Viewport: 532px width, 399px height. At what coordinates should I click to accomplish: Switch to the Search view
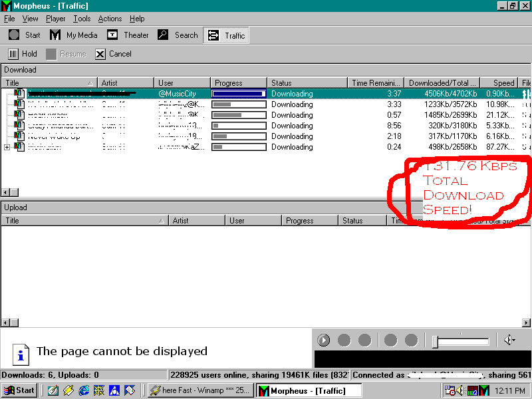click(178, 35)
